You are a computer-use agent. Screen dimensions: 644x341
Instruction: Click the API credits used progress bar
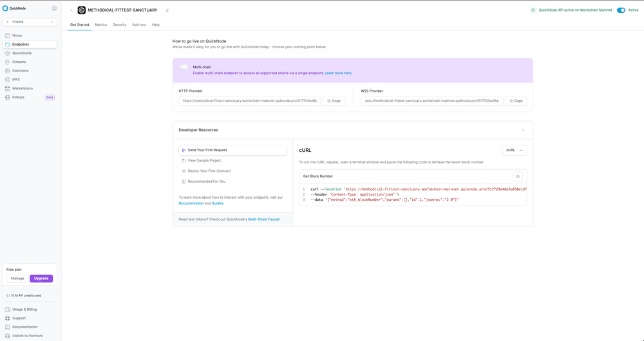click(x=30, y=291)
